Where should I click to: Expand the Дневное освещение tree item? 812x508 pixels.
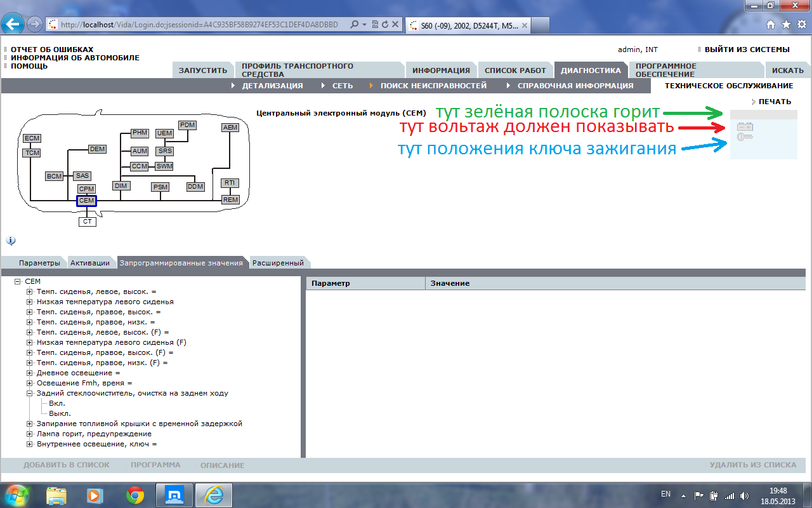(x=30, y=373)
